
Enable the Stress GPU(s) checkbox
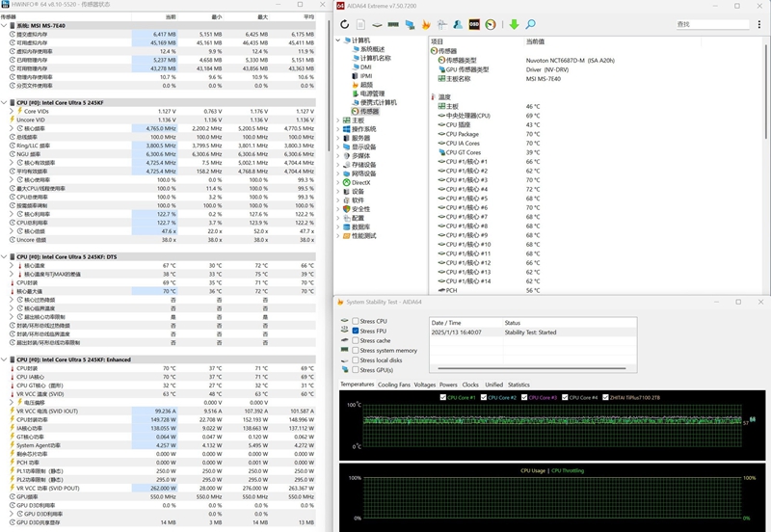tap(356, 370)
